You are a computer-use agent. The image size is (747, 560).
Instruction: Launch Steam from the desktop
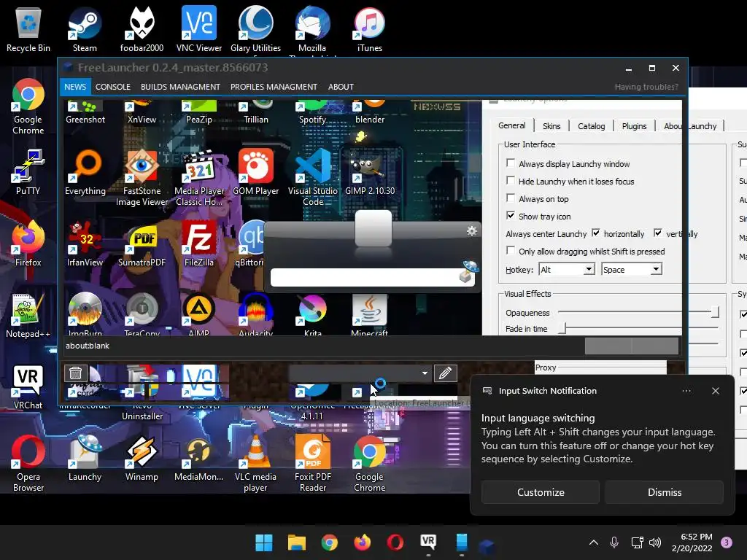click(85, 29)
